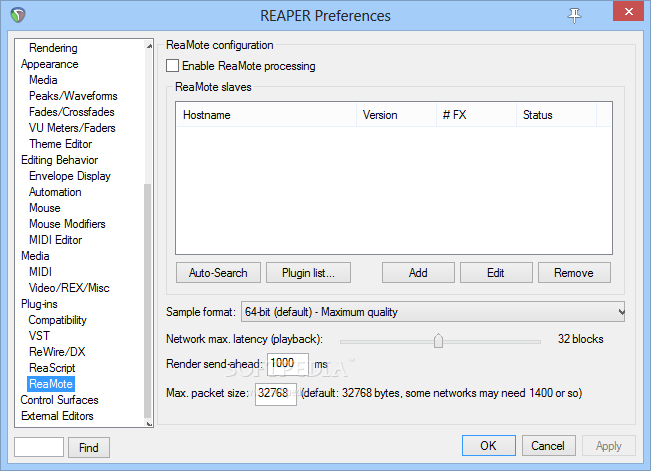Click the REAPER logo icon in title bar
The width and height of the screenshot is (651, 471).
[18, 15]
